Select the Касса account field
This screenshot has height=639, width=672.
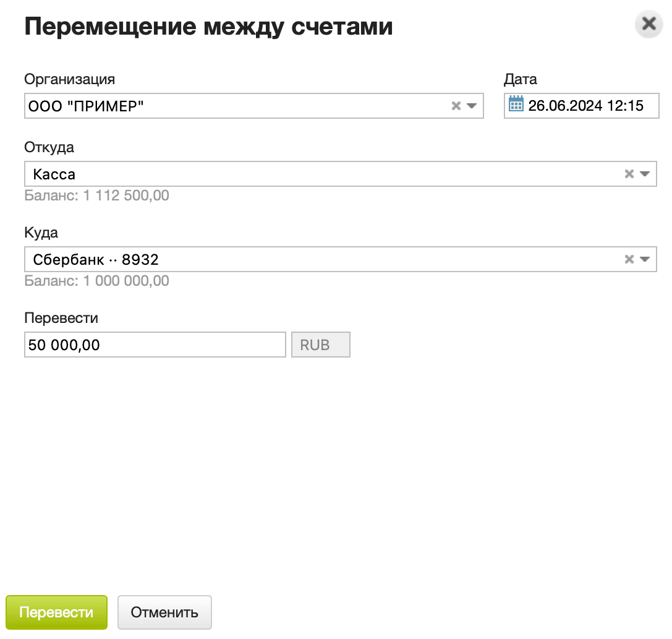[x=247, y=174]
